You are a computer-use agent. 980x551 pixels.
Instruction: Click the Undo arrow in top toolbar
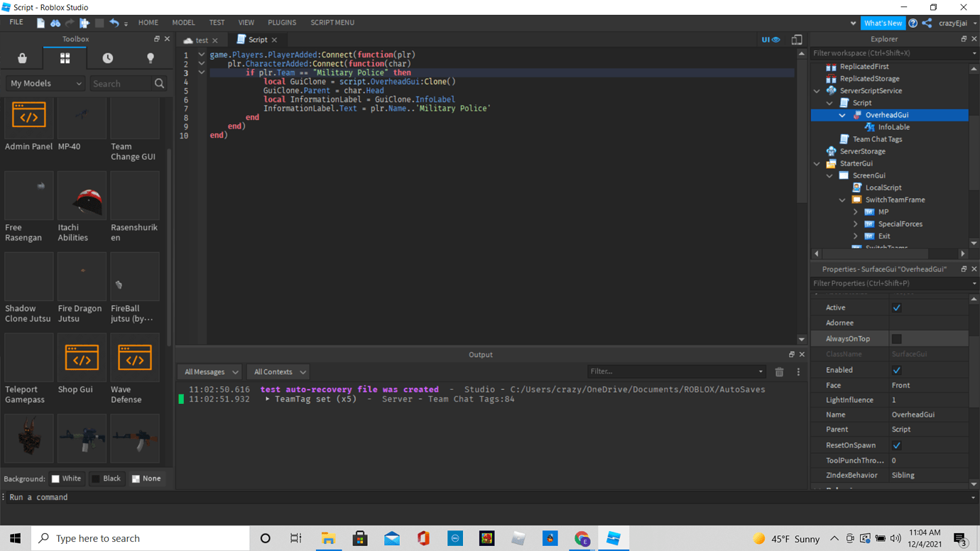(114, 23)
